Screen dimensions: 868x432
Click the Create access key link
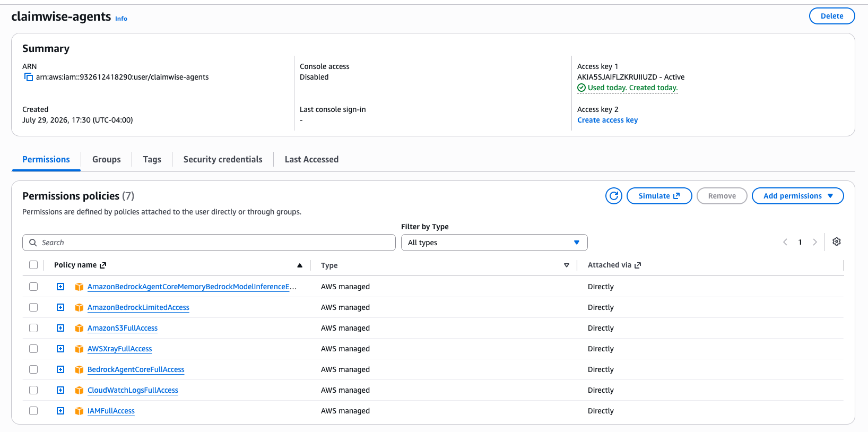click(x=607, y=120)
